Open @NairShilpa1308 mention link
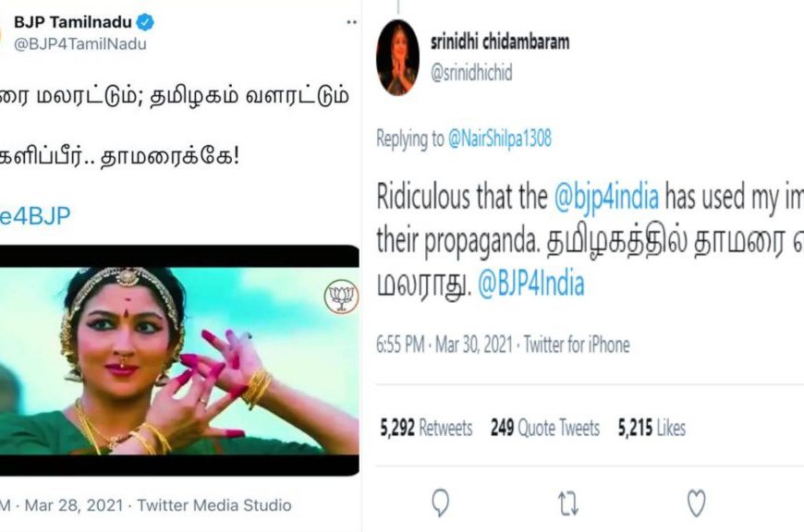The image size is (804, 532). (500, 139)
